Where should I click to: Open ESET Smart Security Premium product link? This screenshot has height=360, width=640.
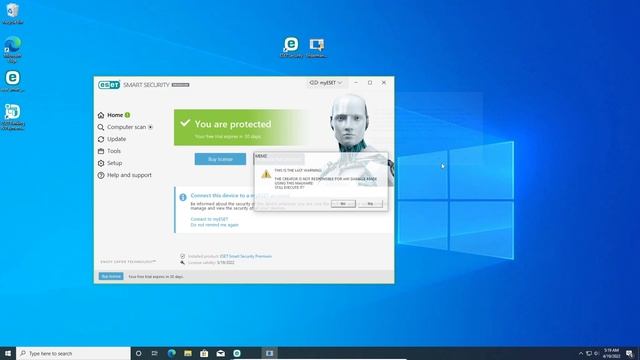(x=246, y=256)
